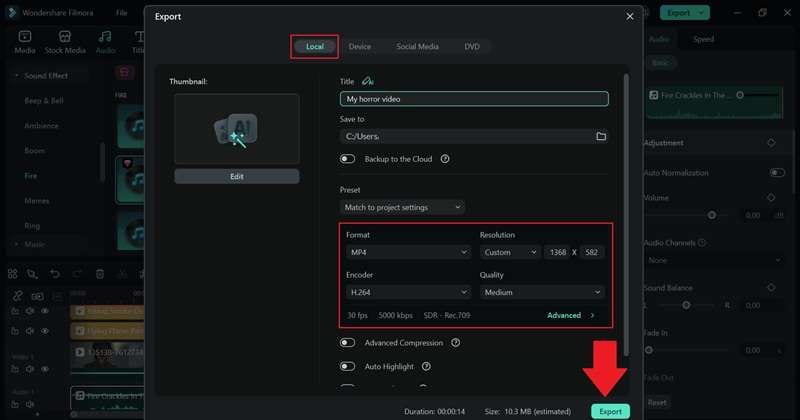
Task: Click the Auto Highlight help icon
Action: click(426, 366)
